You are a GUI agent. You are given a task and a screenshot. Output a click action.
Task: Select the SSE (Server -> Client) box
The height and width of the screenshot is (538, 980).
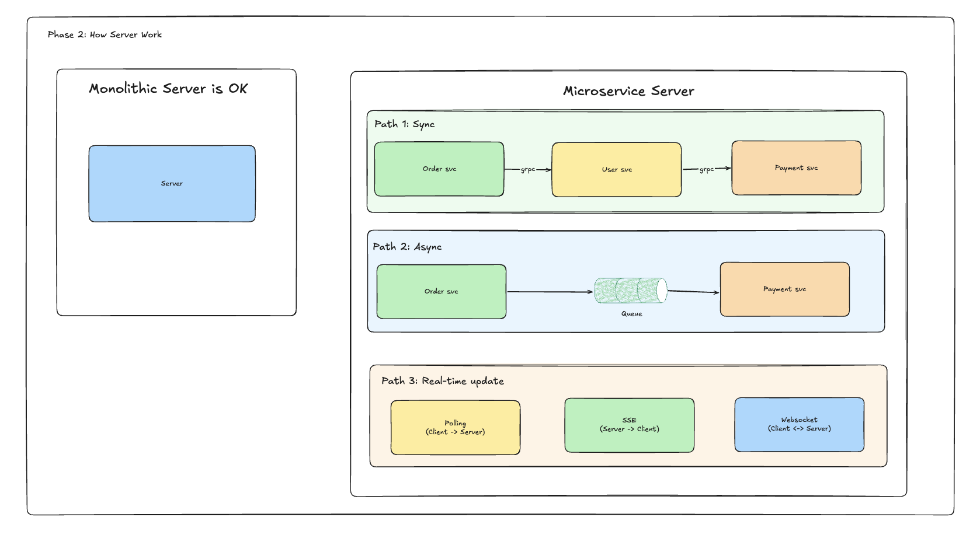click(630, 425)
